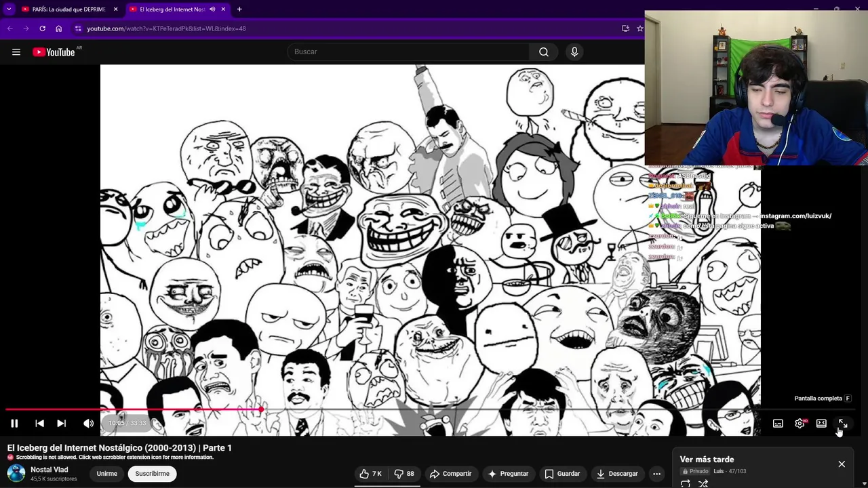868x488 pixels.
Task: Close the PARÍS browser tab
Action: (x=115, y=9)
